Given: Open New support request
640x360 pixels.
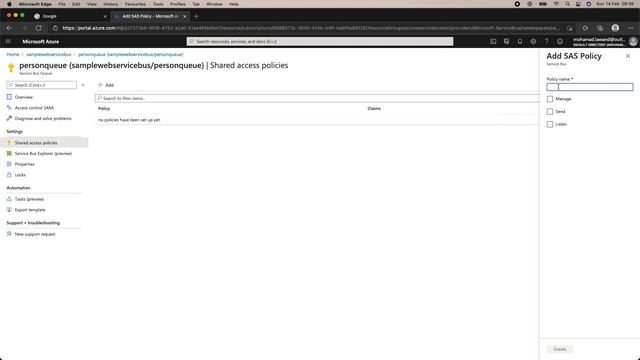Looking at the screenshot, I should [x=35, y=234].
